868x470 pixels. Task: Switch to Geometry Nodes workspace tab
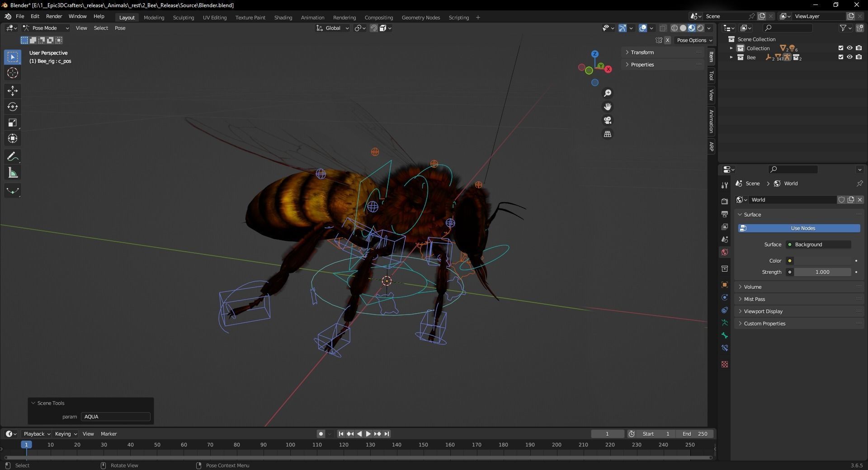pyautogui.click(x=420, y=18)
